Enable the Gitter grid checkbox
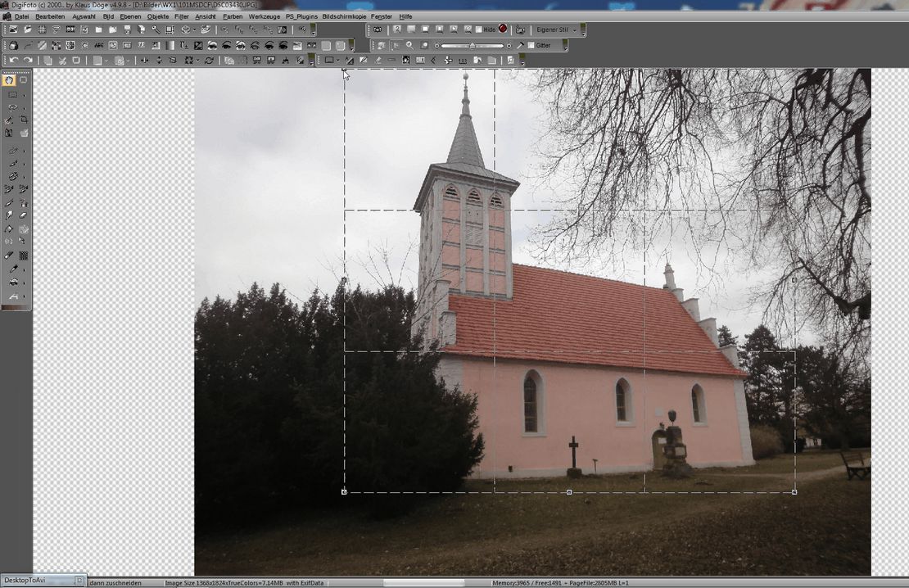 [x=531, y=45]
